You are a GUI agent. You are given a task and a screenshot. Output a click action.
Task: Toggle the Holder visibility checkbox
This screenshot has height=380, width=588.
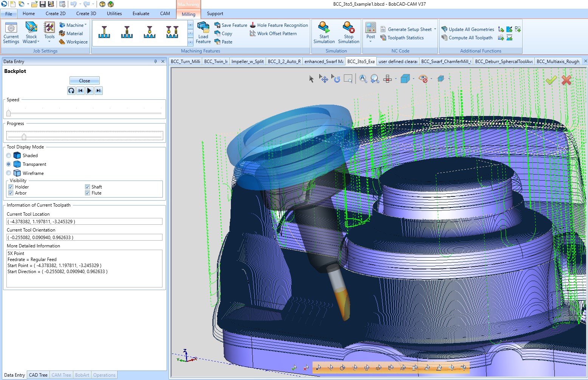(11, 187)
